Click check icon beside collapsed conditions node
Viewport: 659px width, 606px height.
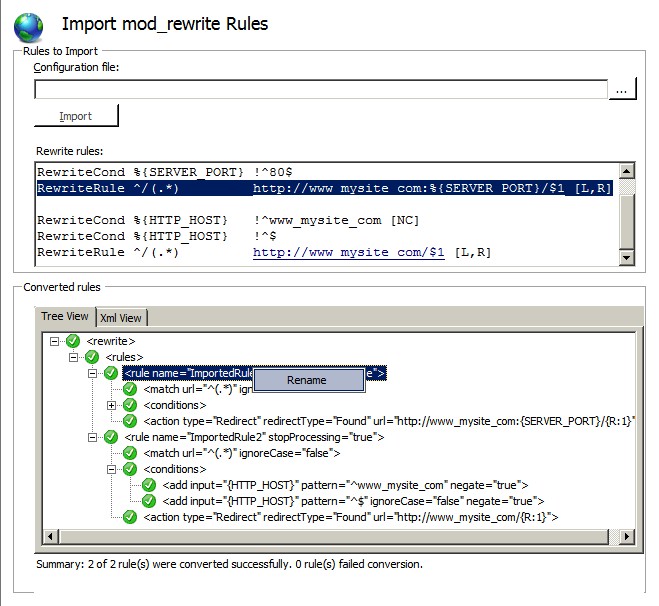pos(130,405)
